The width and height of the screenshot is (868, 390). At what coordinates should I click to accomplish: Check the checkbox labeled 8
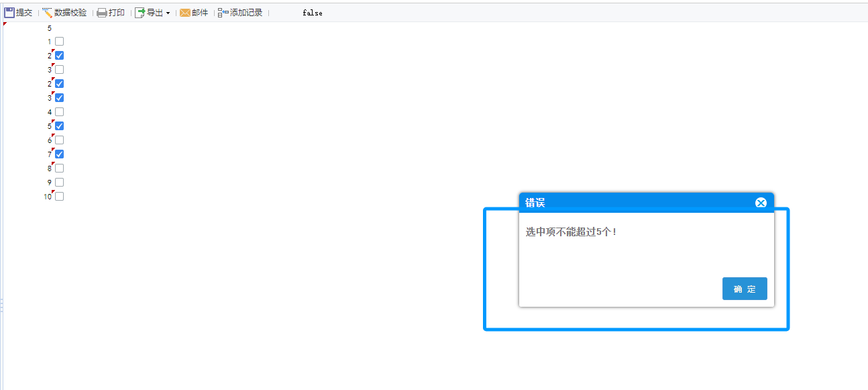coord(59,168)
